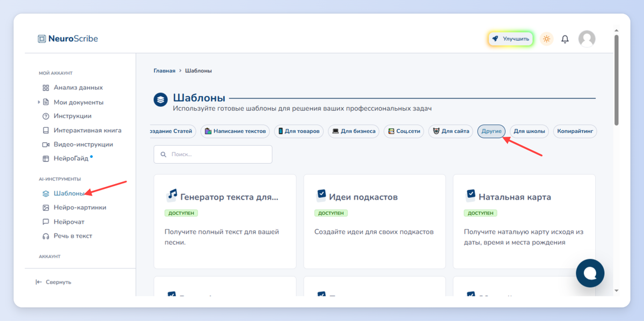Open Нейрочат sidebar item
Screen dimensions: 644x321
69,222
